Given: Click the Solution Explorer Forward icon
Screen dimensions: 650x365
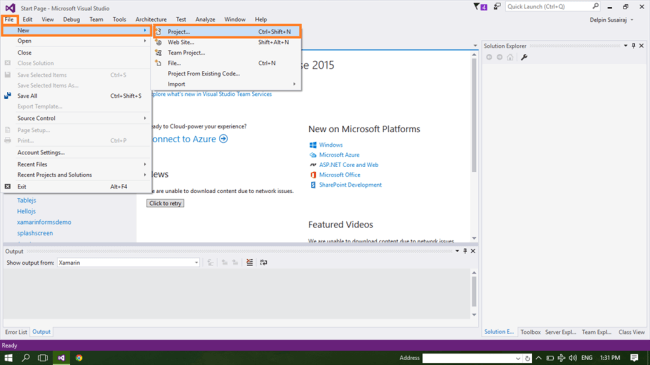Looking at the screenshot, I should point(500,57).
